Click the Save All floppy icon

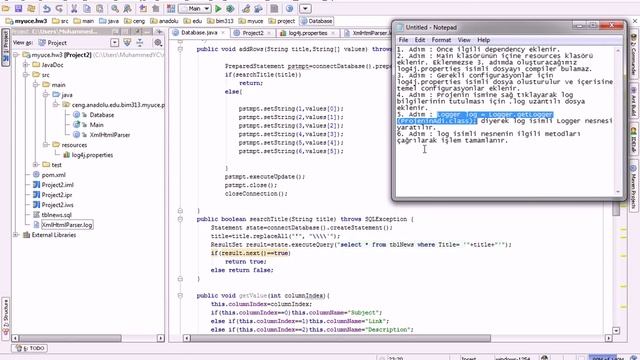click(18, 8)
